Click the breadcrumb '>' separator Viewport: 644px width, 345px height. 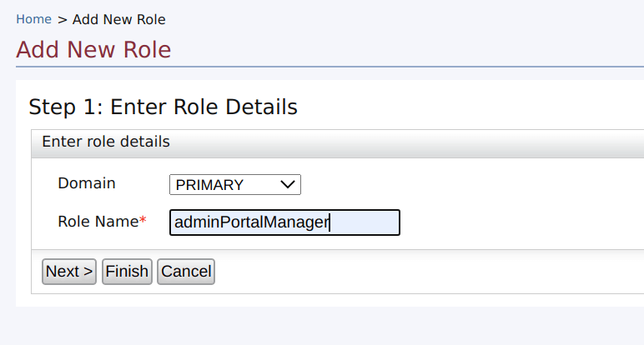tap(63, 19)
